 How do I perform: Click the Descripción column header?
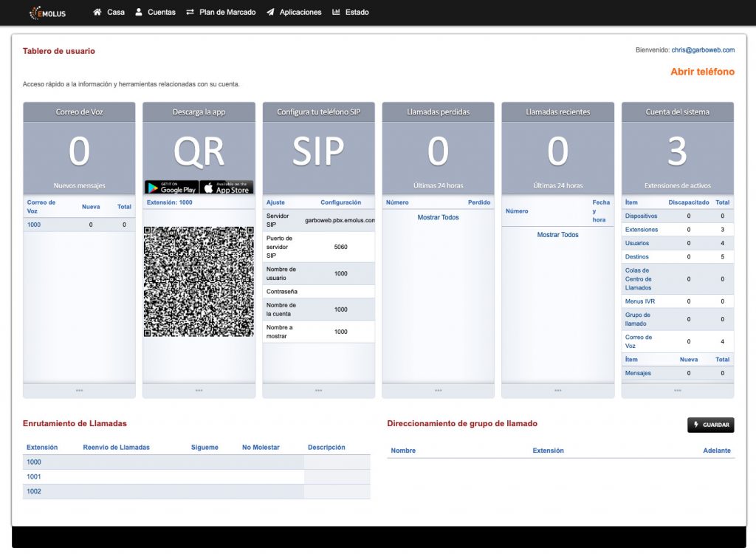pyautogui.click(x=326, y=448)
